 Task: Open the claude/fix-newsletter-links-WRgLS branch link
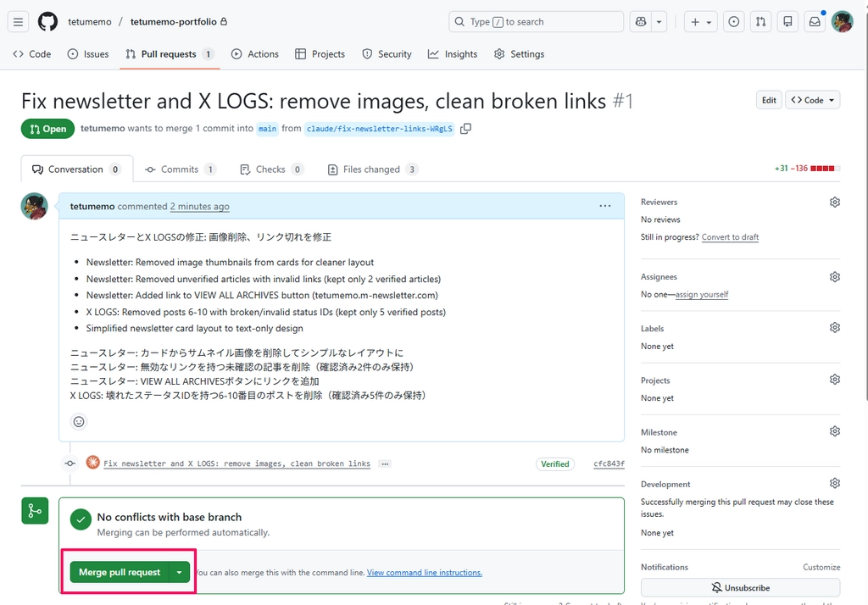point(379,129)
